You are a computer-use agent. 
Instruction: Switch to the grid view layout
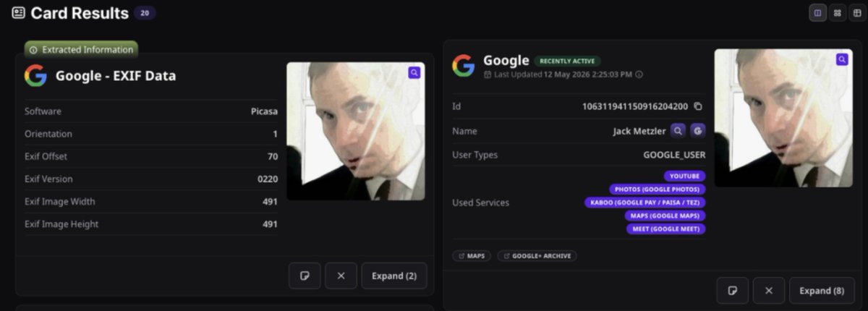838,13
